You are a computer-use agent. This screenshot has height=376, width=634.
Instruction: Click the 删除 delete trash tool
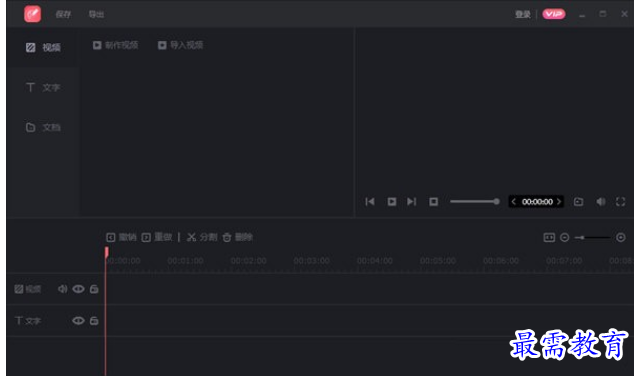(237, 237)
